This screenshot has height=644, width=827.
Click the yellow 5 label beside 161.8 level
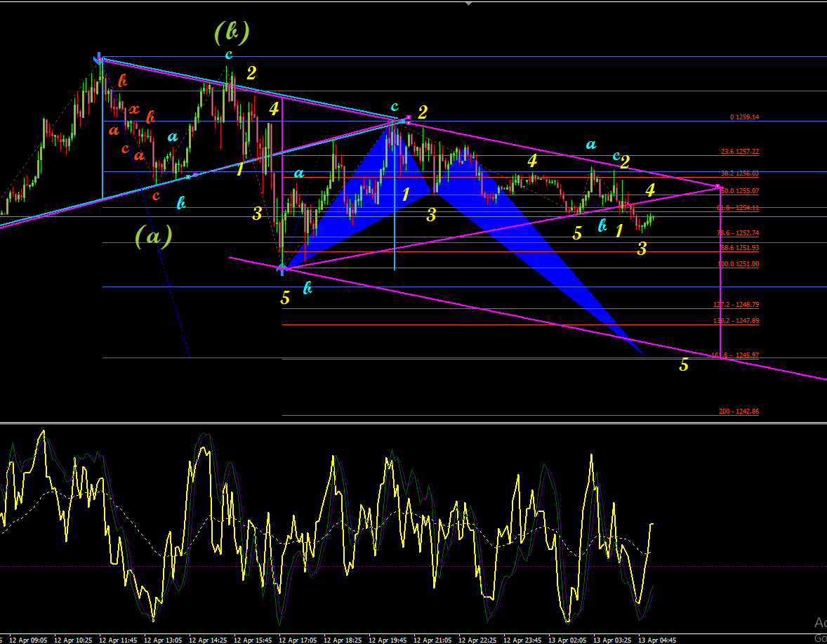pos(684,364)
